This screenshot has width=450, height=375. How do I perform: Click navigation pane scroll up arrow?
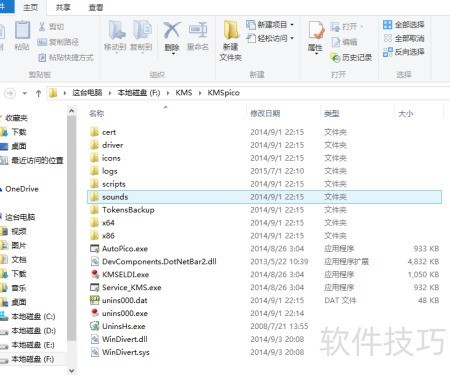click(71, 111)
